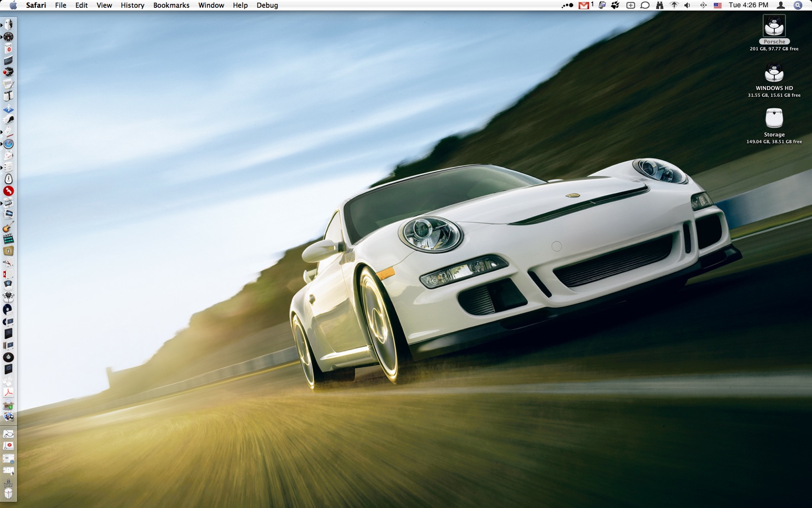Open the red Adobe Acrobat PDF icon in dock

8,393
